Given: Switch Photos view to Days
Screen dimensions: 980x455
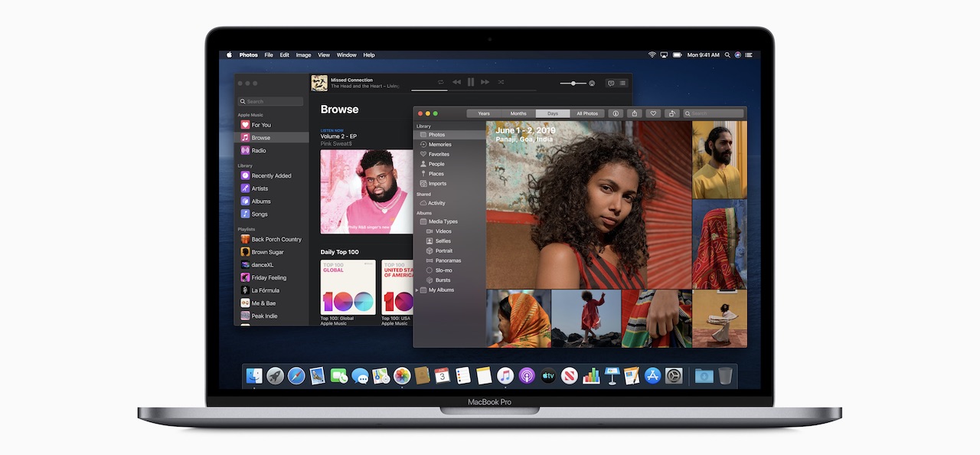Looking at the screenshot, I should point(553,113).
